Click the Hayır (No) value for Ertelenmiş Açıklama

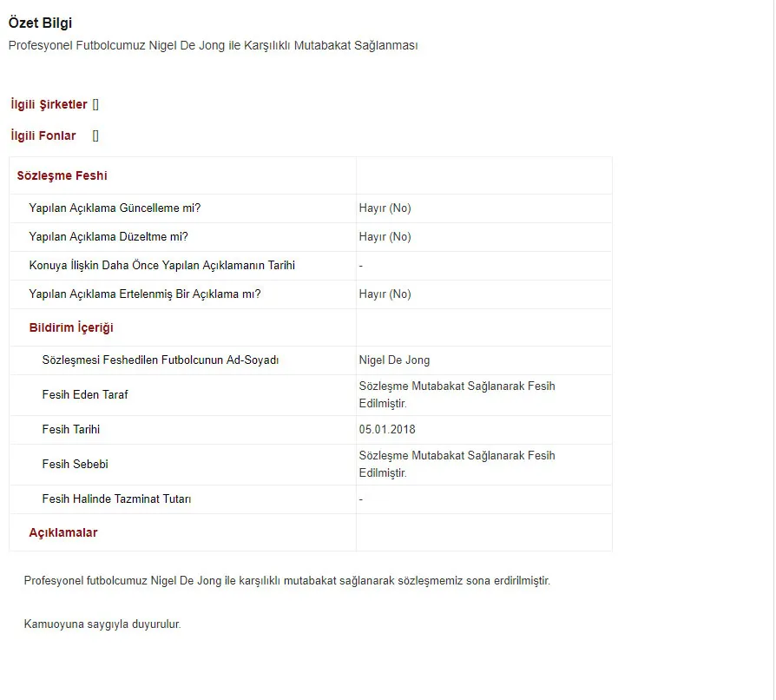[x=385, y=294]
